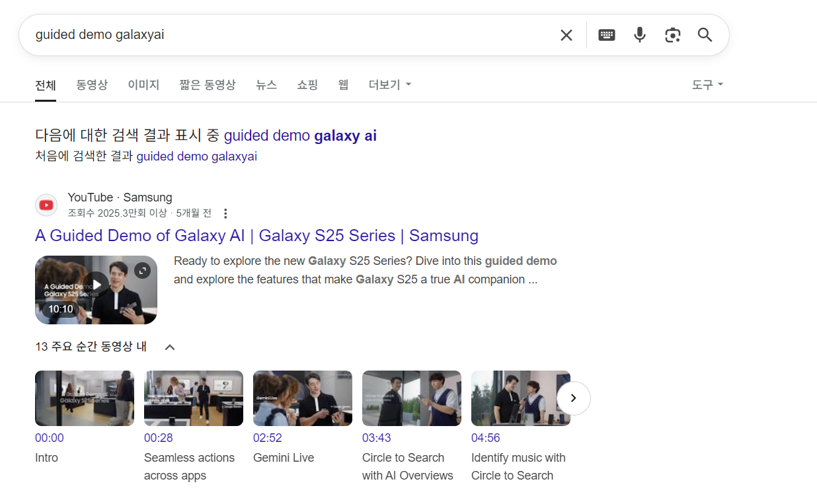
Task: Click the Intro caption text
Action: pyautogui.click(x=46, y=458)
